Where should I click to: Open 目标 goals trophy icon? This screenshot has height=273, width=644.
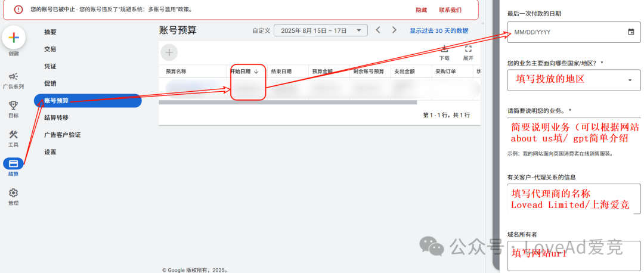[x=13, y=106]
